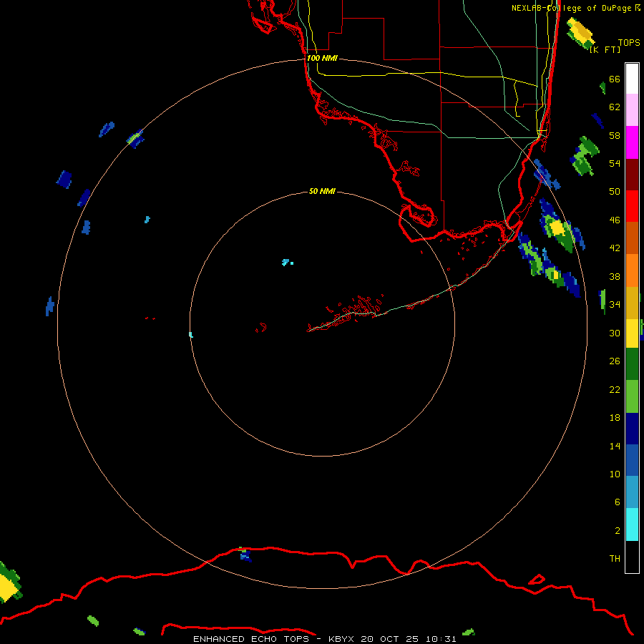Click the 46 scale value

pos(615,220)
